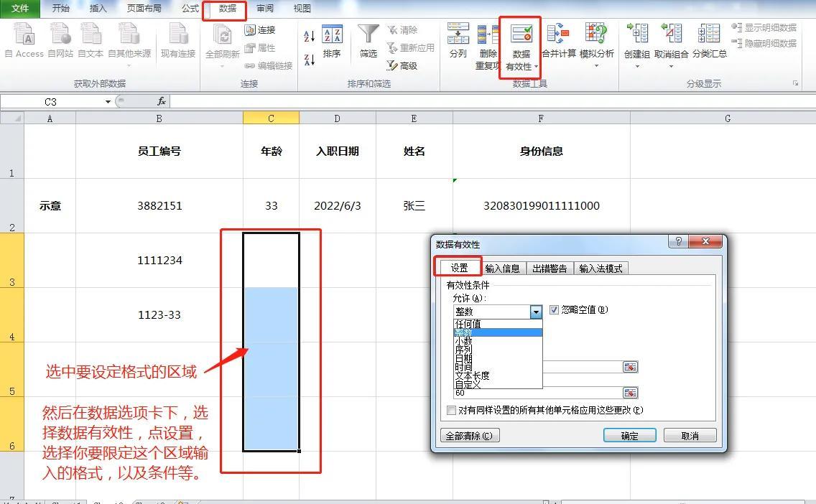Click the 取消 button
The width and height of the screenshot is (816, 504).
(690, 436)
